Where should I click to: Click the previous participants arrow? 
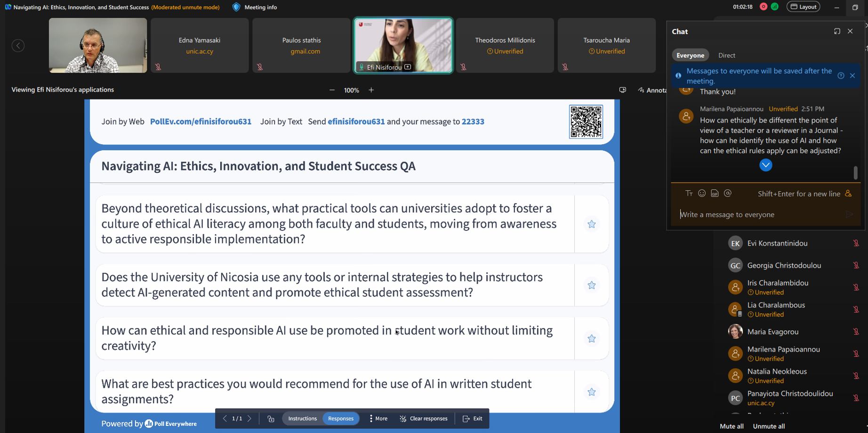point(18,46)
